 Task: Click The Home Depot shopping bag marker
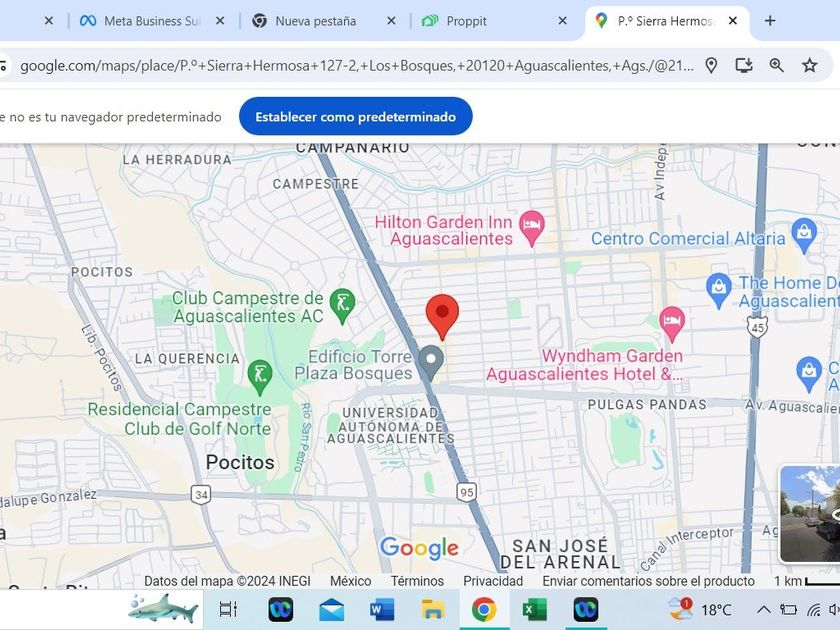point(719,290)
